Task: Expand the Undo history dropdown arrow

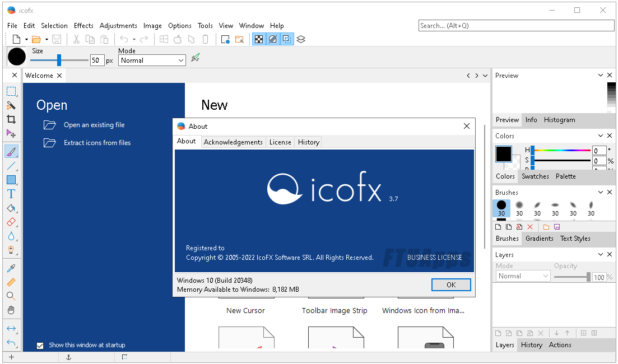Action: pos(134,39)
